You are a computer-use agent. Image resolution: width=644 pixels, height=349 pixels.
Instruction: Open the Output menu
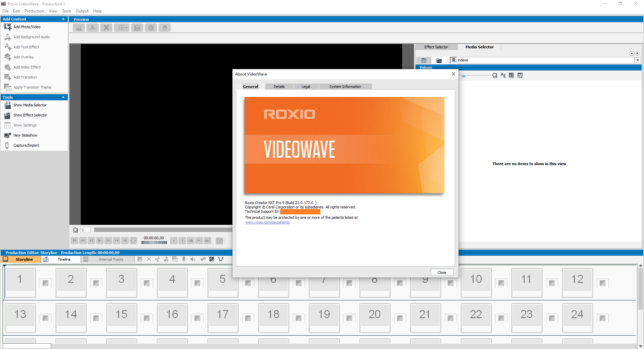[x=82, y=11]
